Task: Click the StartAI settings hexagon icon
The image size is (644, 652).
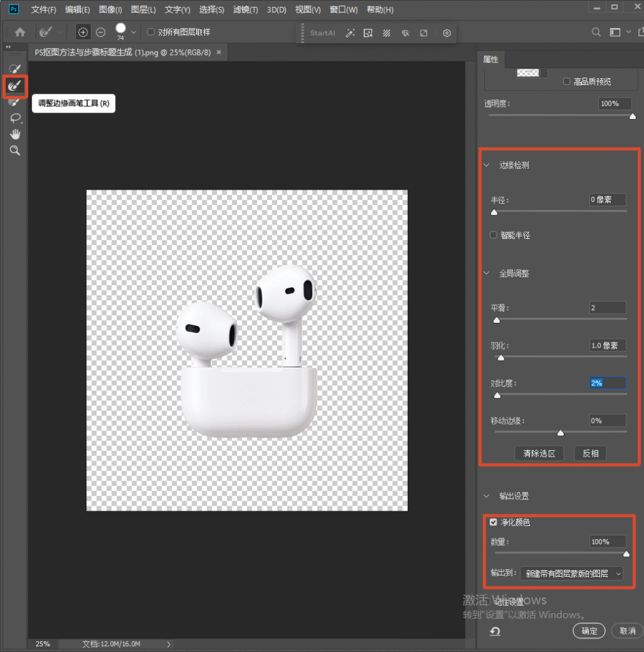Action: (447, 33)
